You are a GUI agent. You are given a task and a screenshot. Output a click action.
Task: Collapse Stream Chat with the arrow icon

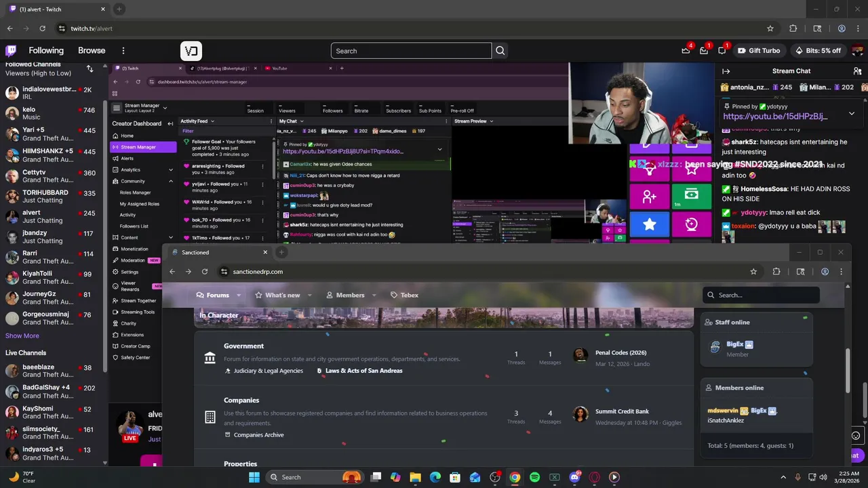point(726,71)
